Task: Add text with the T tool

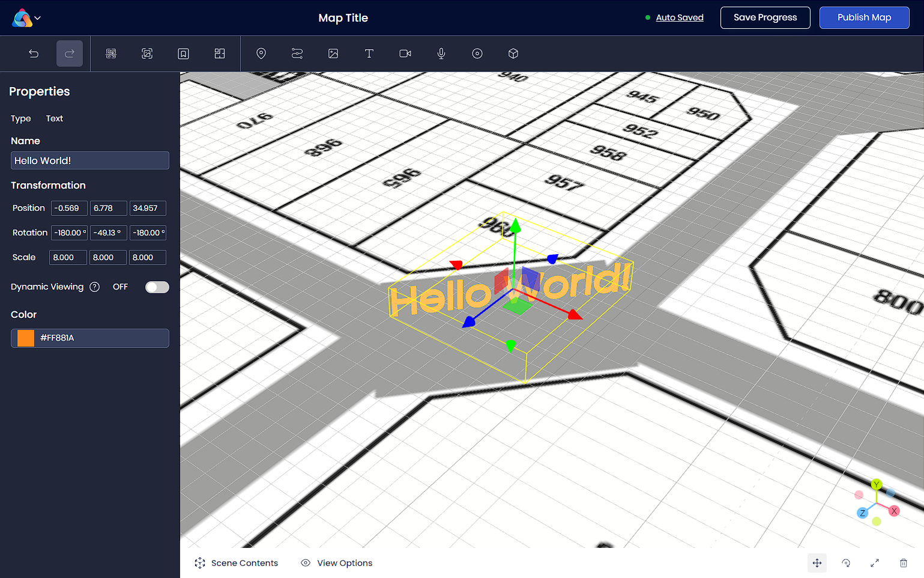Action: point(369,53)
